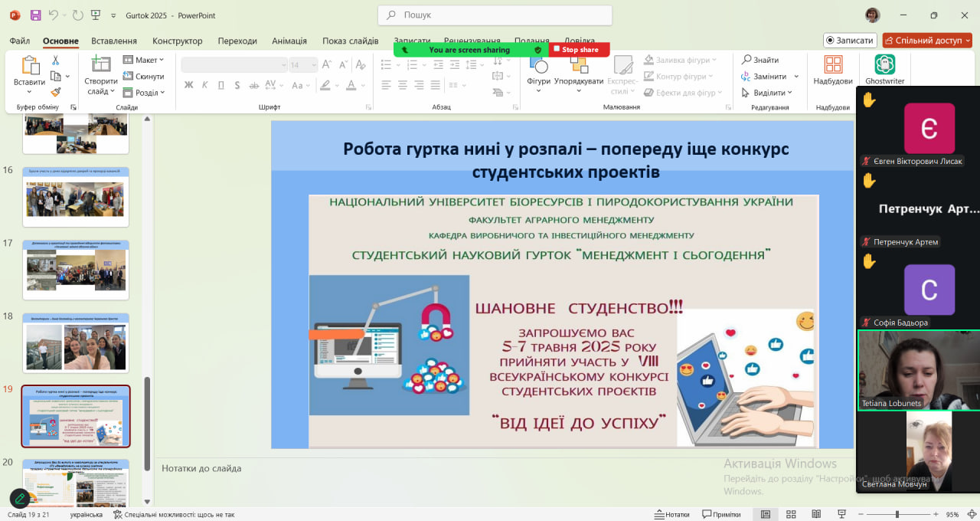Start slideshow from the status bar icon
This screenshot has width=980, height=521.
click(841, 514)
